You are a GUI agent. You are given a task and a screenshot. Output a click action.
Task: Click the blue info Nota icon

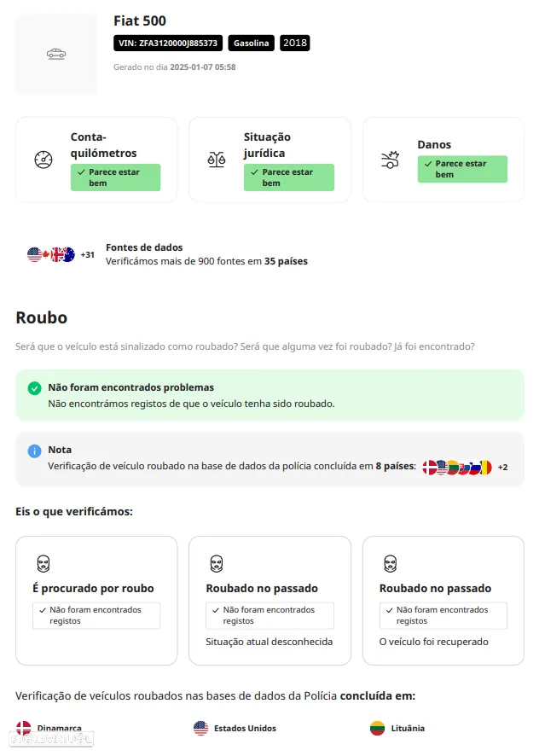[34, 451]
